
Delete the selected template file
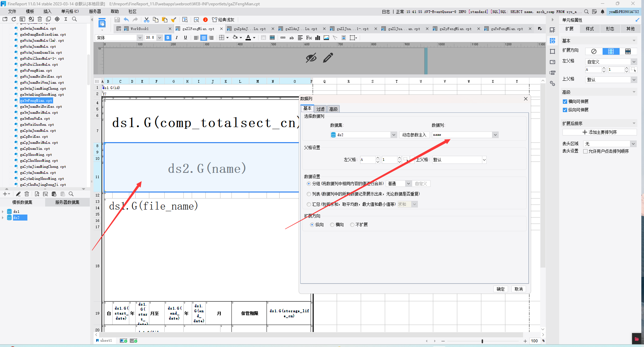pyautogui.click(x=40, y=19)
